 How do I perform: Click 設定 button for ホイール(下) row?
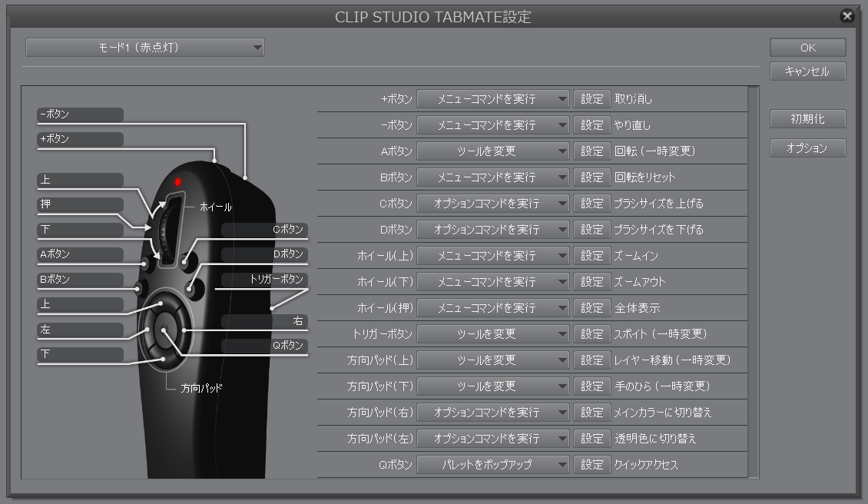pyautogui.click(x=591, y=282)
